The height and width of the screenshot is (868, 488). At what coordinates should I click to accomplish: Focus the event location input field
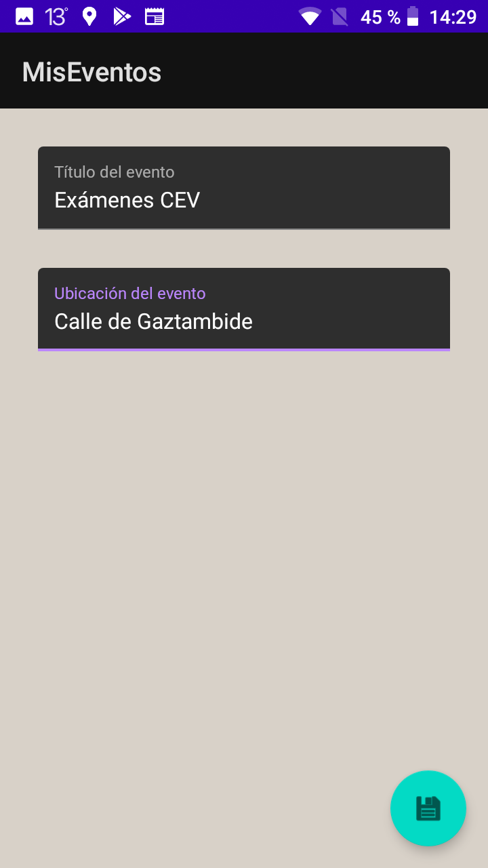tap(244, 309)
